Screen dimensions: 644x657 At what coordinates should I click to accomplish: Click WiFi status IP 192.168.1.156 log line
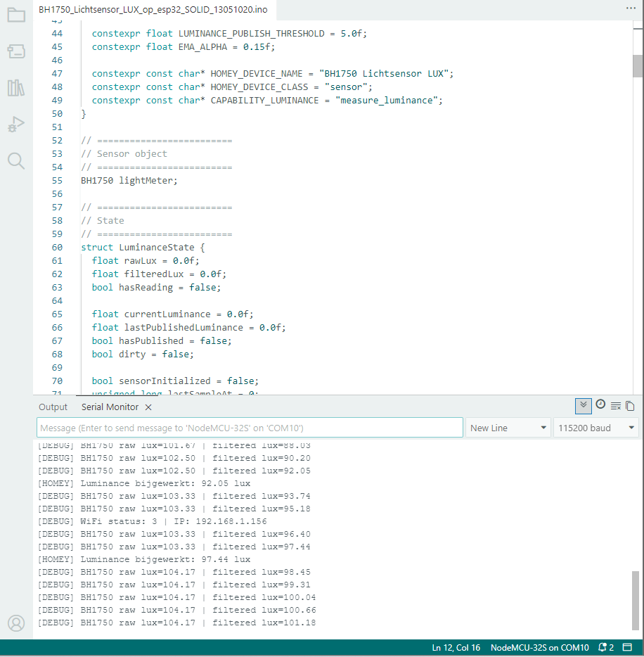tap(152, 522)
